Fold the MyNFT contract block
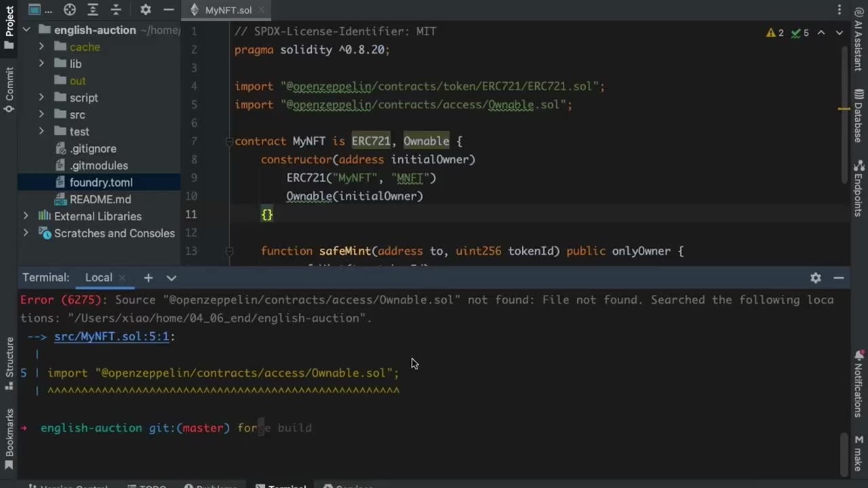868x488 pixels. (x=229, y=141)
